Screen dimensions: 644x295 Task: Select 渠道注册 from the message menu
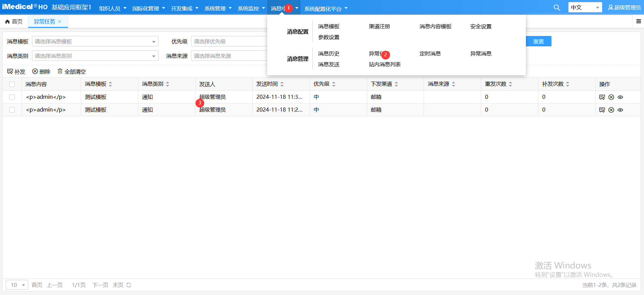click(379, 27)
